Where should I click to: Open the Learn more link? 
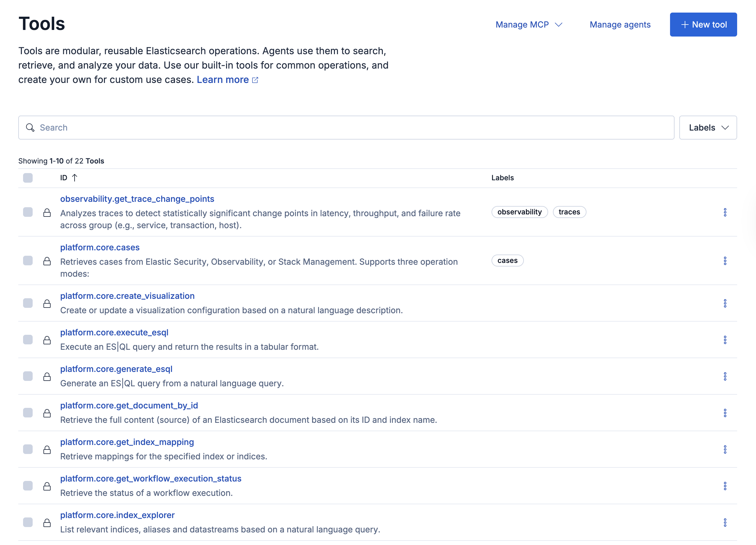point(223,79)
